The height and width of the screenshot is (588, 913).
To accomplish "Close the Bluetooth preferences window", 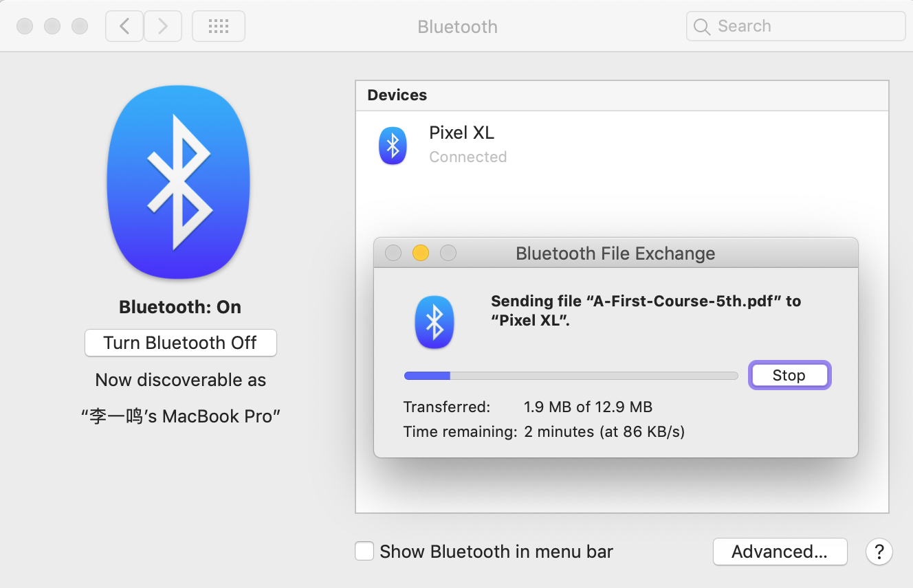I will click(25, 26).
